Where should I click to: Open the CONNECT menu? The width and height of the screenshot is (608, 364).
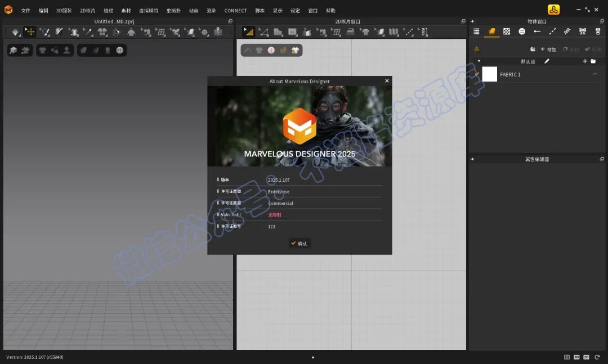(x=235, y=11)
